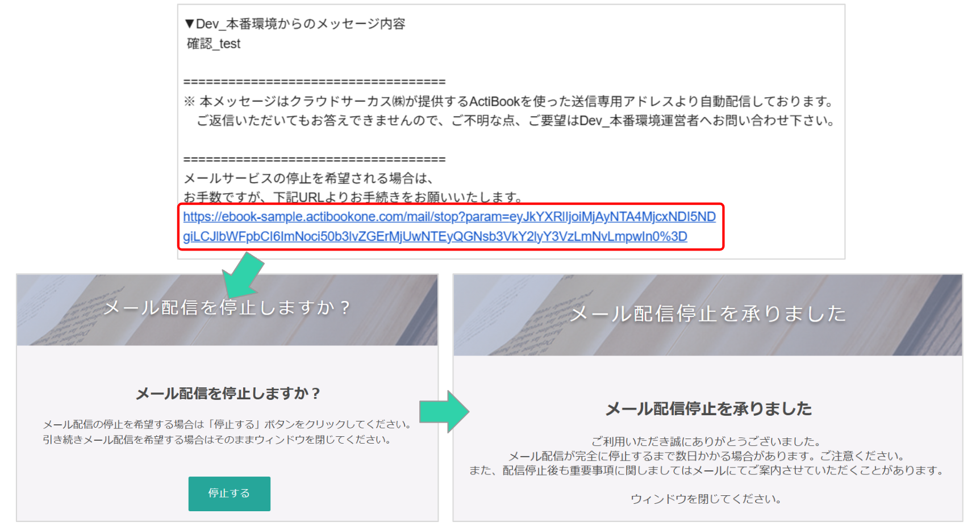Image resolution: width=980 pixels, height=526 pixels.
Task: Click the lower ===== separator line
Action: [314, 159]
